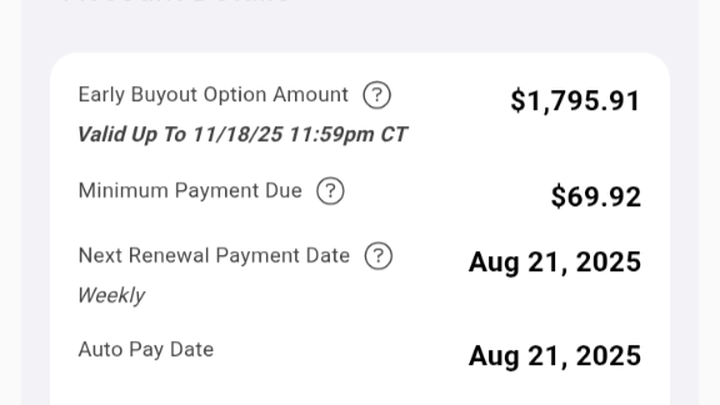Screen dimensions: 720x405
Task: Select the Auto Pay date Aug 21, 2025
Action: click(555, 356)
